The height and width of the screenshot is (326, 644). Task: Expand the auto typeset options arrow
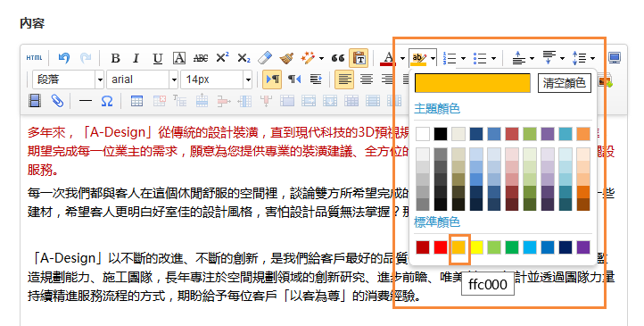(321, 58)
